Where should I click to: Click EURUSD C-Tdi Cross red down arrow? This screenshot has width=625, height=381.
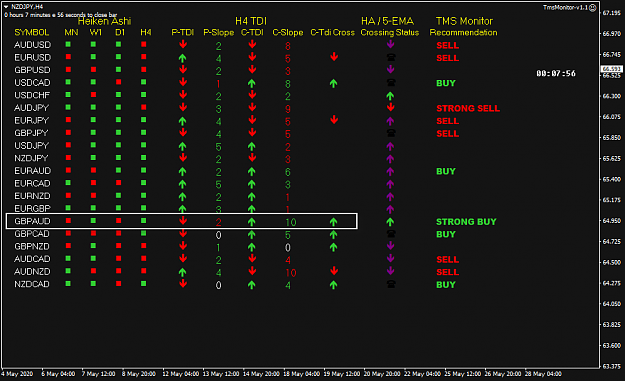[x=334, y=57]
